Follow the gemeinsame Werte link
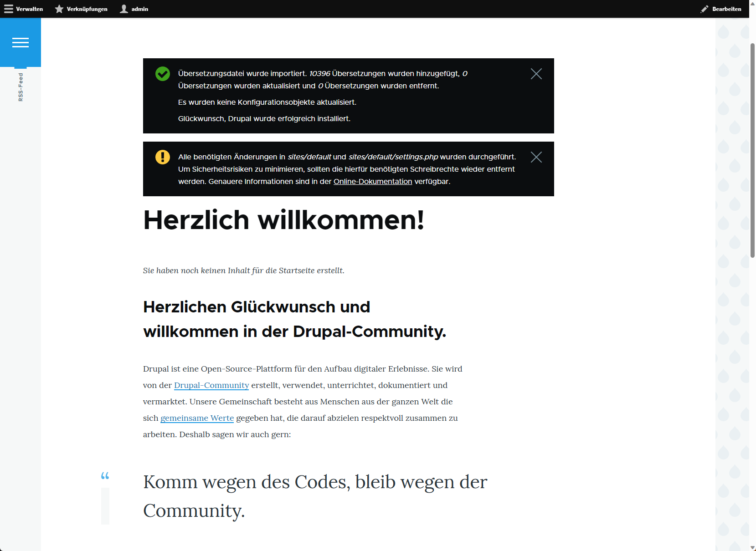This screenshot has width=756, height=551. (197, 418)
